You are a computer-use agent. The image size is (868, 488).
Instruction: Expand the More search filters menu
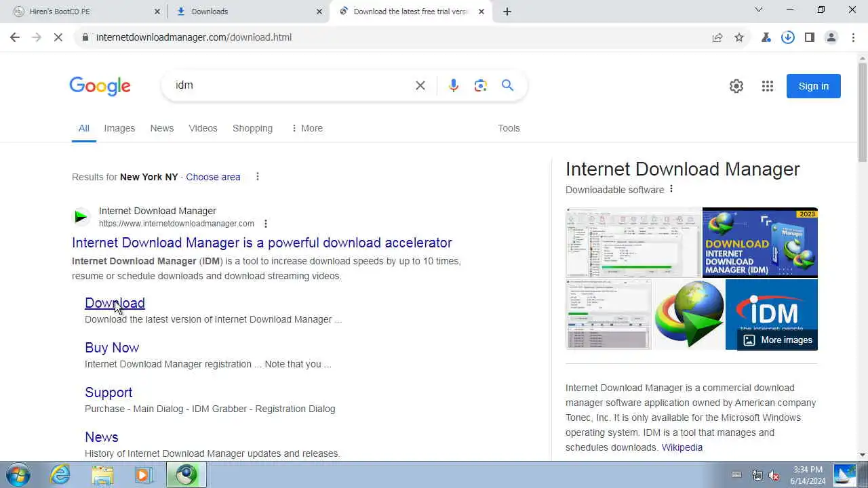pos(307,128)
